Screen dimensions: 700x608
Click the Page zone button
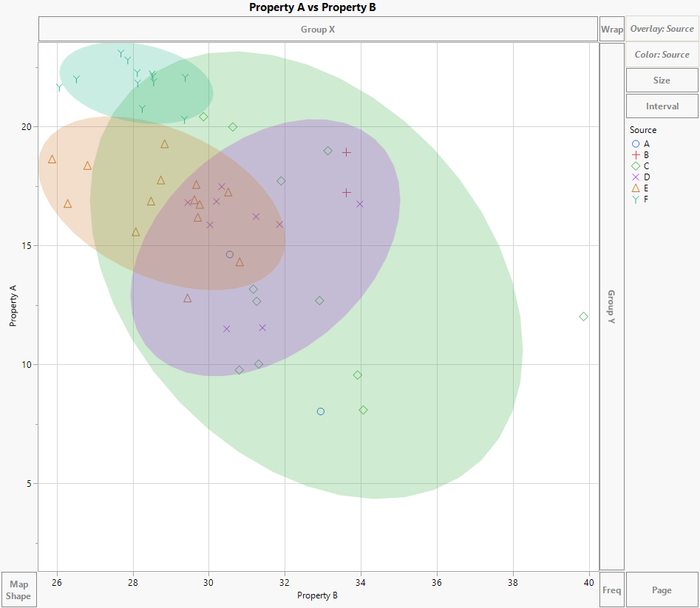coord(662,589)
